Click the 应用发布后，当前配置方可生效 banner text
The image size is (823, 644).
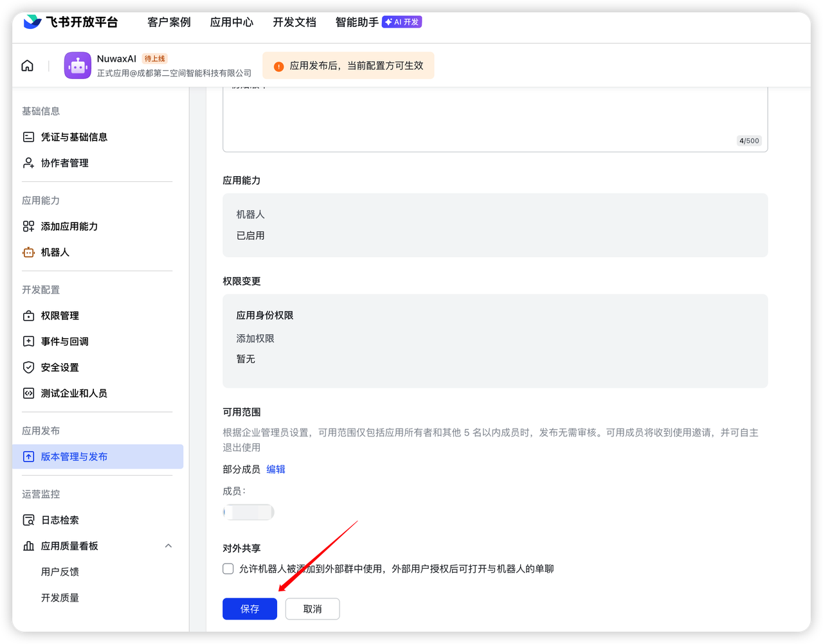pos(356,66)
